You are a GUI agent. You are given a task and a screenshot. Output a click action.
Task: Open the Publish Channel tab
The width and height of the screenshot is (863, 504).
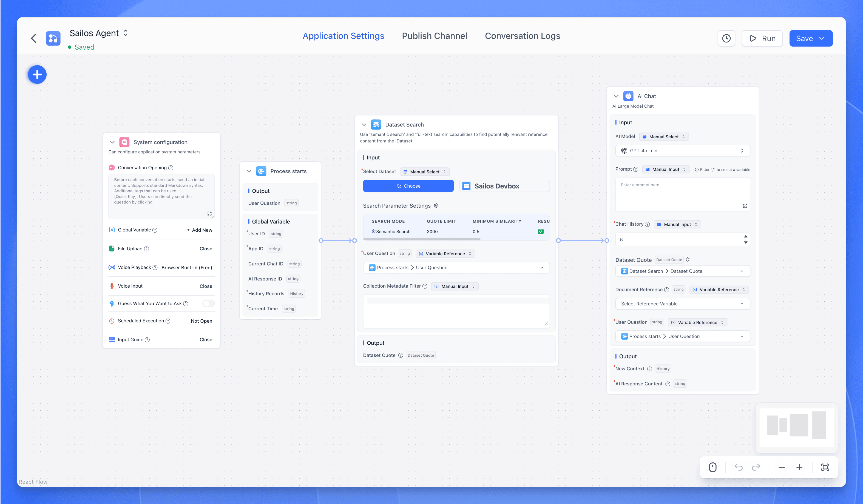click(x=434, y=36)
